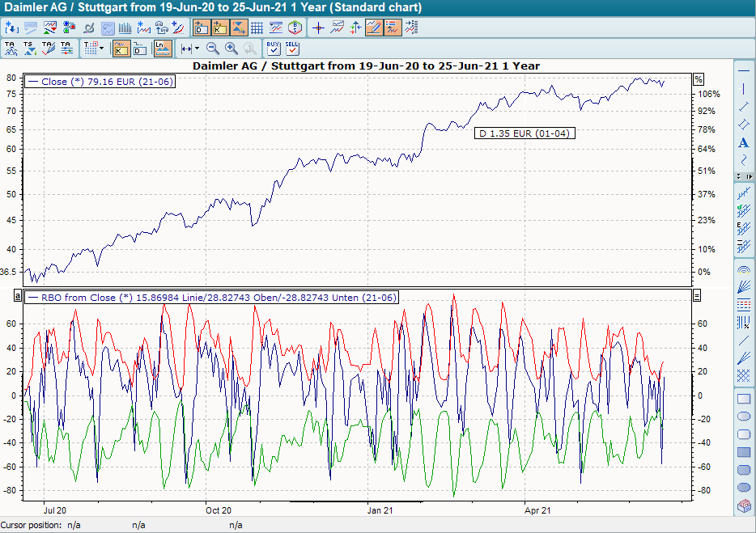Open the dropdown next to the horizontal-arrows icon
Screen dimensions: 756x533
pyautogui.click(x=197, y=47)
